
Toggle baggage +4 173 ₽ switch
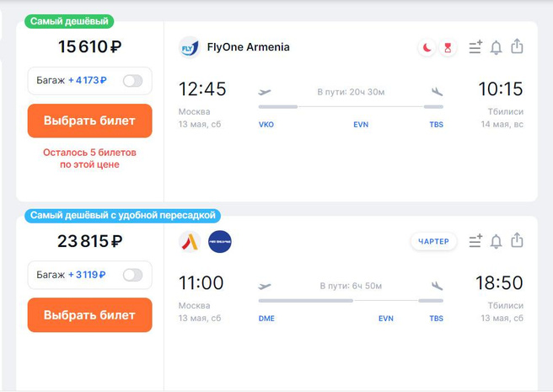tap(133, 81)
